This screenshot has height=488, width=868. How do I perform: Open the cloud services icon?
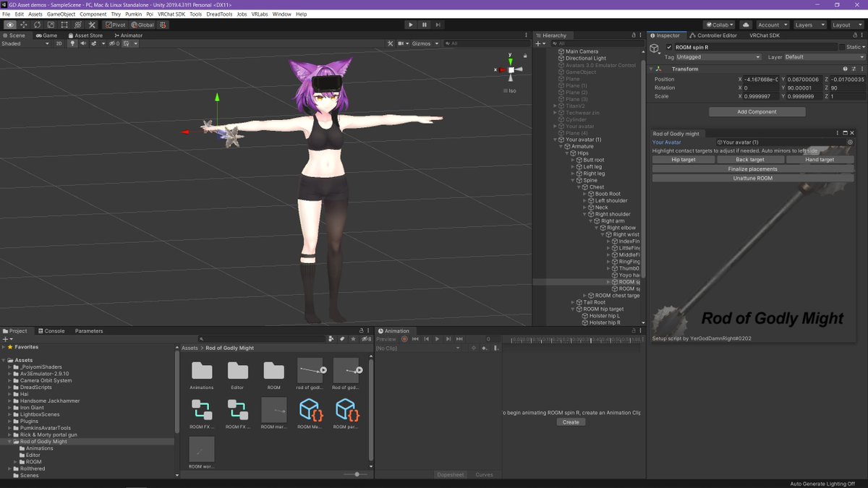tap(746, 25)
